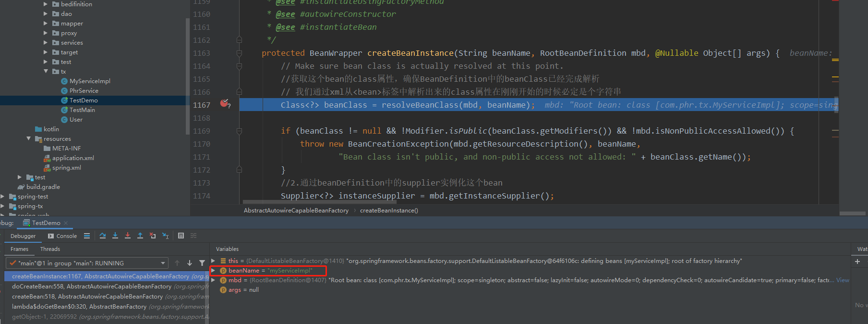Open the Threads tab
This screenshot has width=868, height=324.
tap(50, 249)
